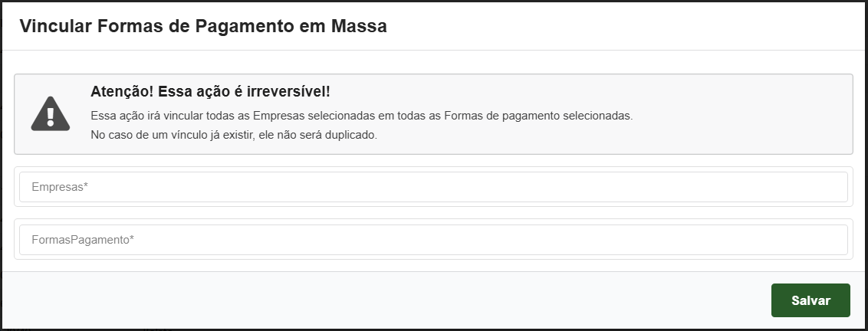Image resolution: width=868 pixels, height=331 pixels.
Task: Click the sentence starting 'No caso de um vínculo'
Action: tap(234, 135)
